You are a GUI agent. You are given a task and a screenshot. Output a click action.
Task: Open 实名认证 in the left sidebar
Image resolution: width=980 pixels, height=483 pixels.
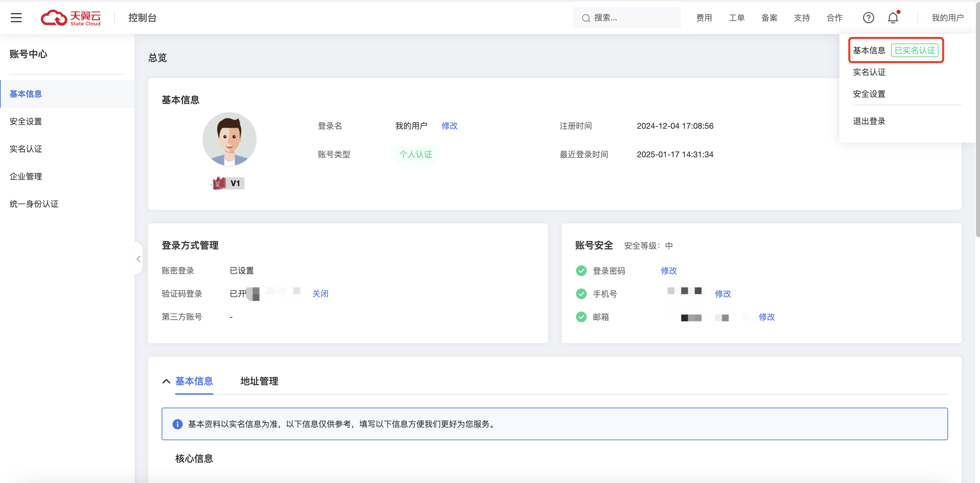(x=67, y=149)
